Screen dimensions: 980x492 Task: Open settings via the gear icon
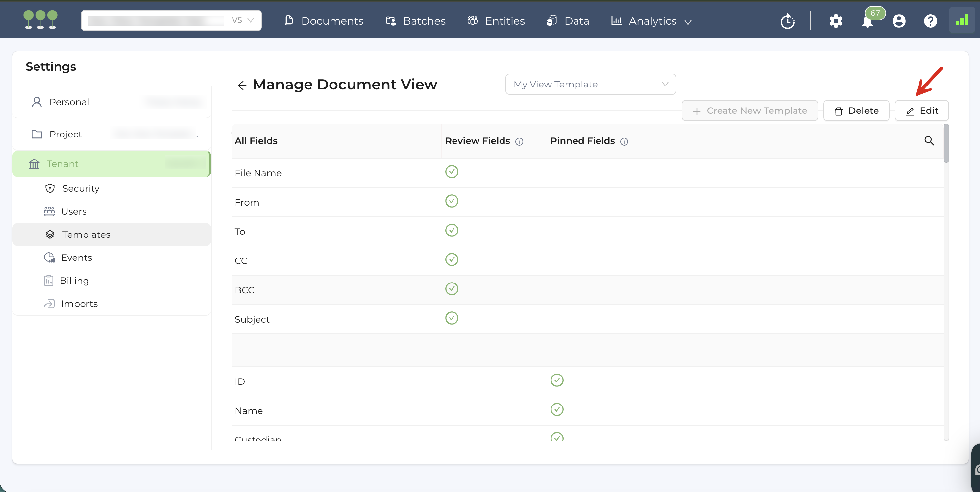836,21
